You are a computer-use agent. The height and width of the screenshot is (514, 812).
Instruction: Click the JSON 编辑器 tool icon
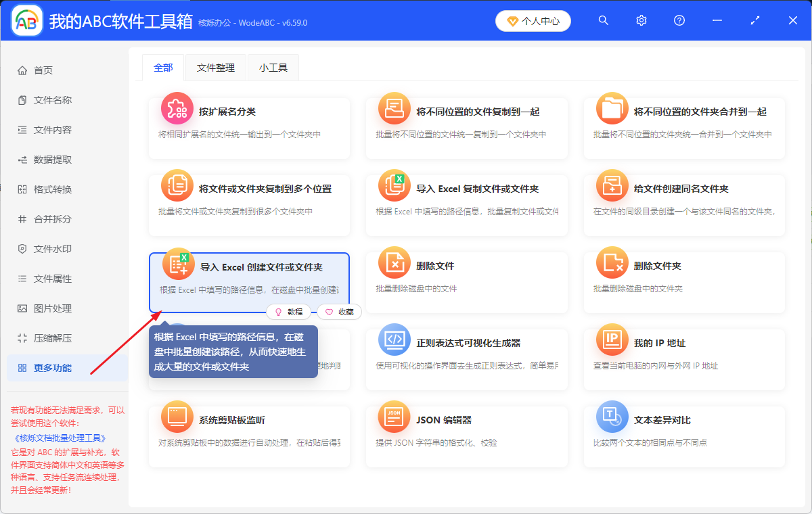pos(394,417)
